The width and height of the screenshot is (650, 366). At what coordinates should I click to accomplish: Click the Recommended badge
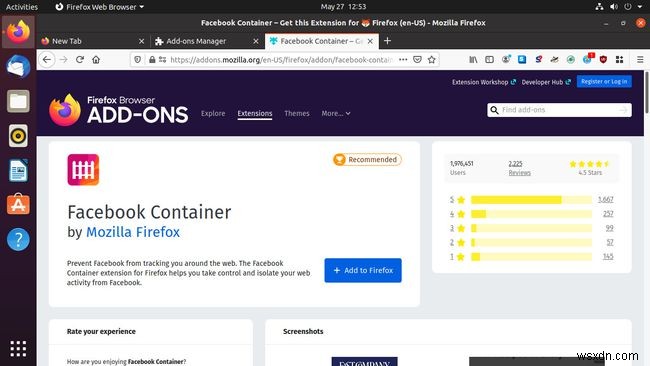367,160
